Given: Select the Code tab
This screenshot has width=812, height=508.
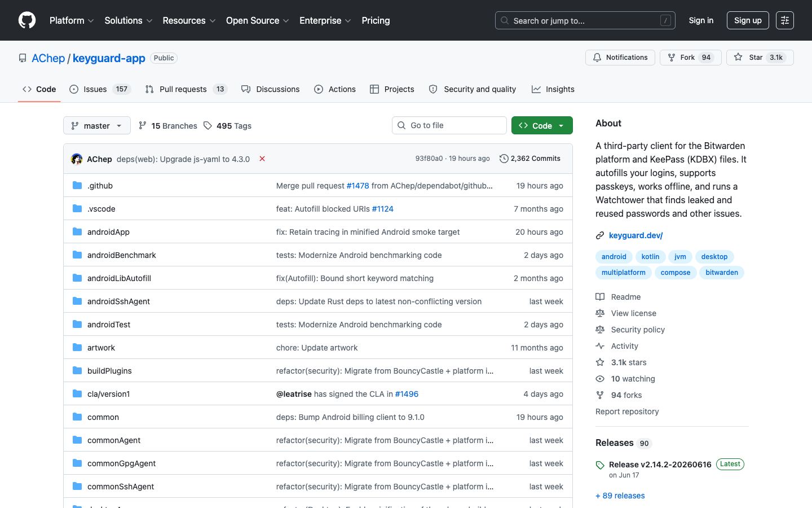Looking at the screenshot, I should click(x=39, y=89).
